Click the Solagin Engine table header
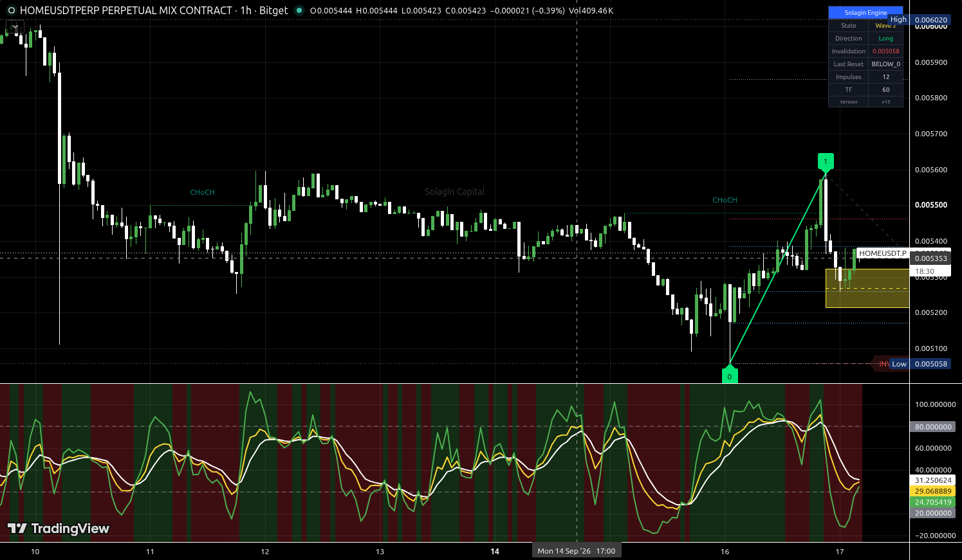 point(865,12)
